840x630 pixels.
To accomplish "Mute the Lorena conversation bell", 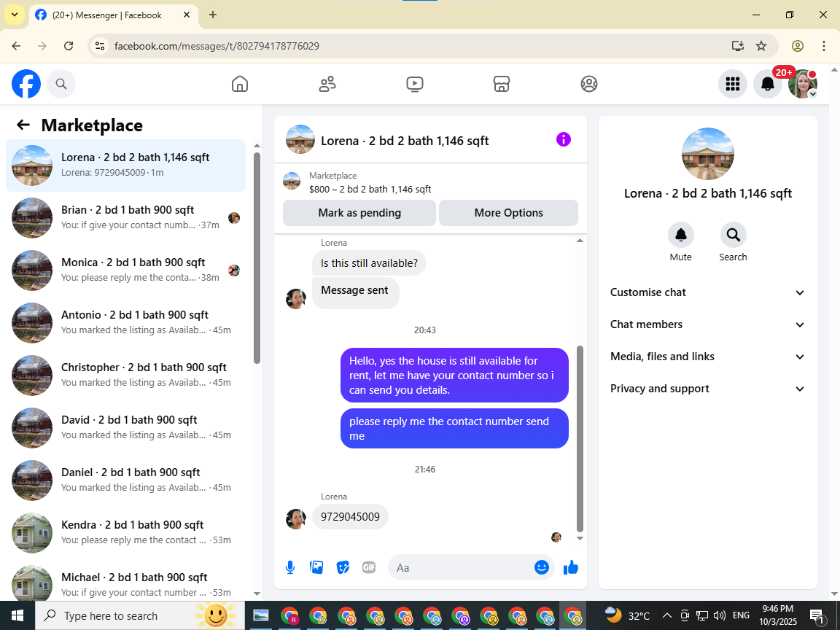I will [681, 235].
